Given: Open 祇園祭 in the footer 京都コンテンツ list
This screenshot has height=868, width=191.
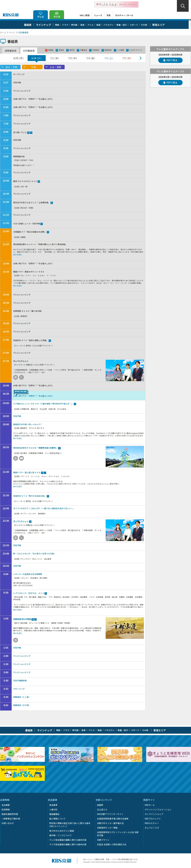Looking at the screenshot, I should pos(100,805).
